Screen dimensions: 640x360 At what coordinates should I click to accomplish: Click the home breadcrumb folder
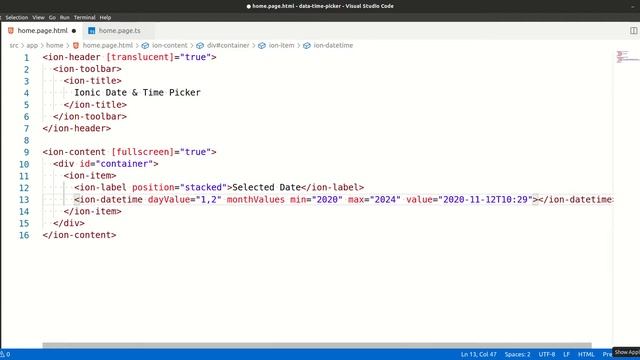click(x=54, y=45)
